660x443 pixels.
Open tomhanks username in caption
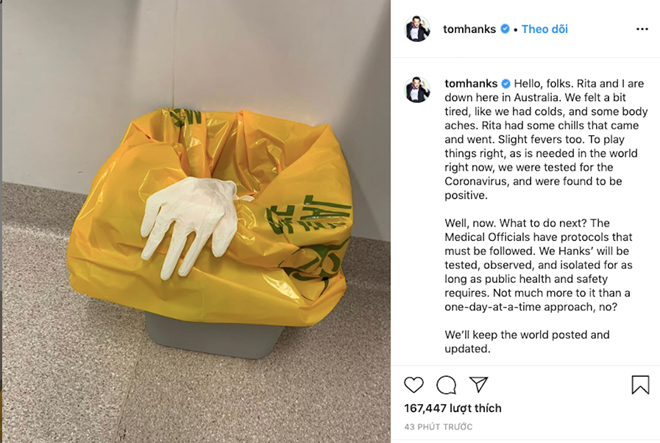[x=471, y=83]
